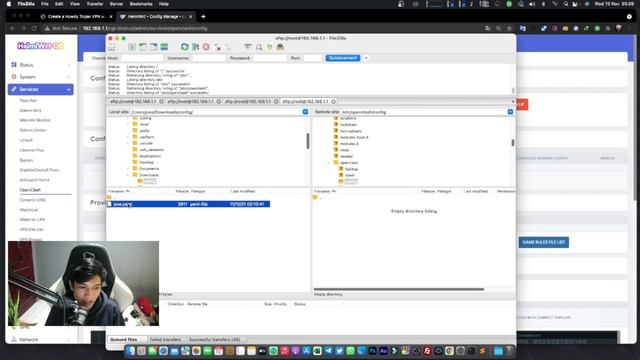This screenshot has width=640, height=360.
Task: Toggle the remote directory tree toolbar icon
Action: [153, 47]
